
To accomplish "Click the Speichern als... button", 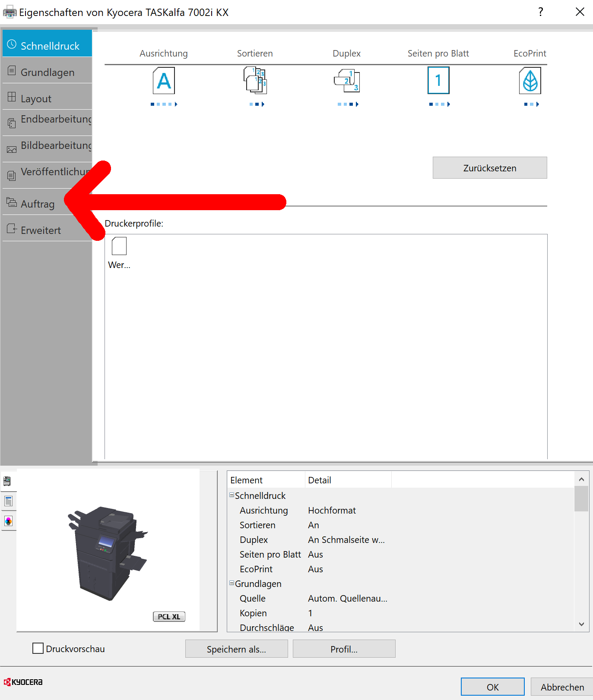I will click(236, 649).
